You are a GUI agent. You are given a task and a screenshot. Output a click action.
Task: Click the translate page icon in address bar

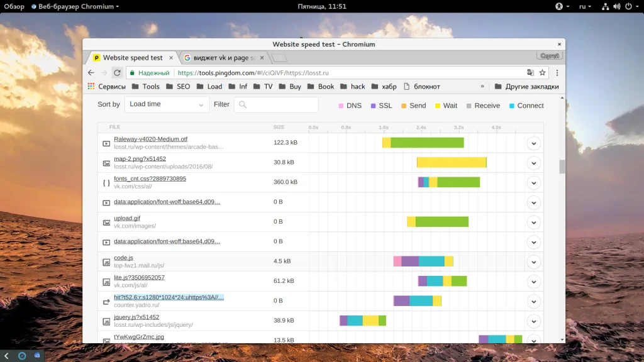530,73
